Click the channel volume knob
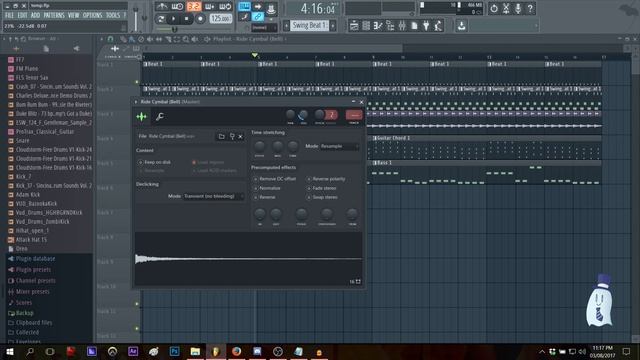Image resolution: width=640 pixels, height=360 pixels. point(303,115)
